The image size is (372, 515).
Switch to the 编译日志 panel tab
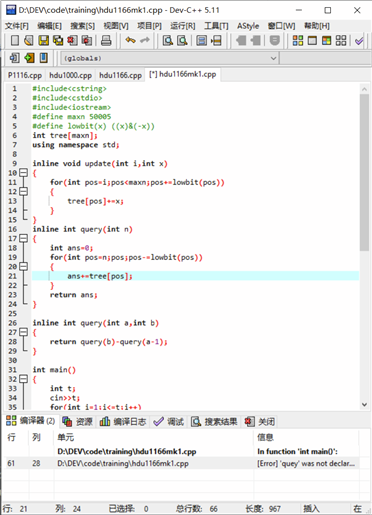pos(123,422)
